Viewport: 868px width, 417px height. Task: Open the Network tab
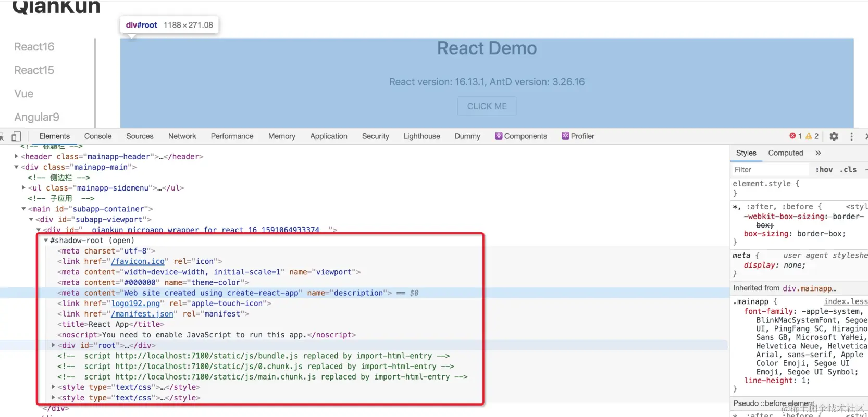pos(182,136)
